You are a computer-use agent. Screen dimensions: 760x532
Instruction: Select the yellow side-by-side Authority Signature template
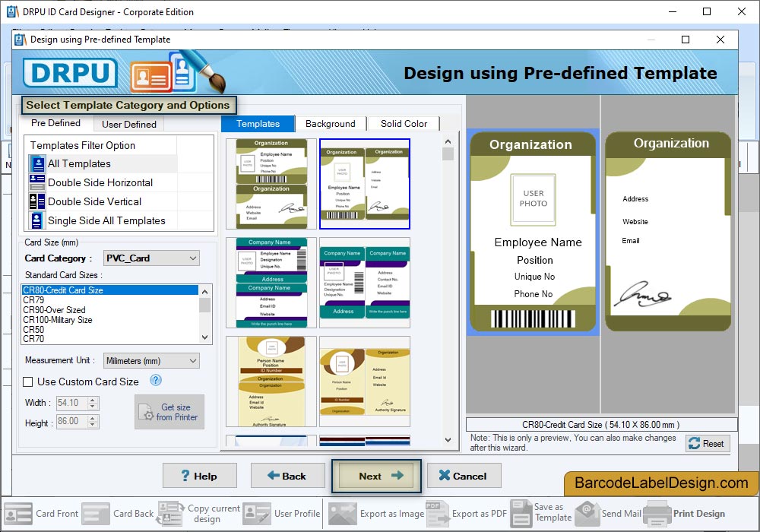tap(365, 382)
